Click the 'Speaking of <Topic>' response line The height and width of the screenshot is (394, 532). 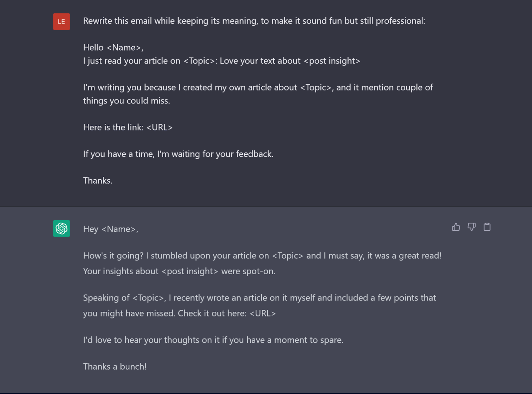[259, 298]
